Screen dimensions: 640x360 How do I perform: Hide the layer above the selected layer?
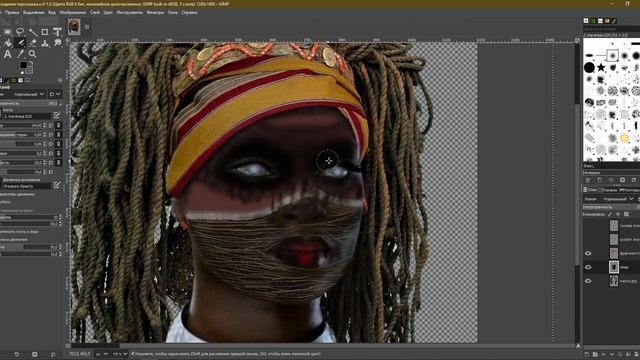588,253
